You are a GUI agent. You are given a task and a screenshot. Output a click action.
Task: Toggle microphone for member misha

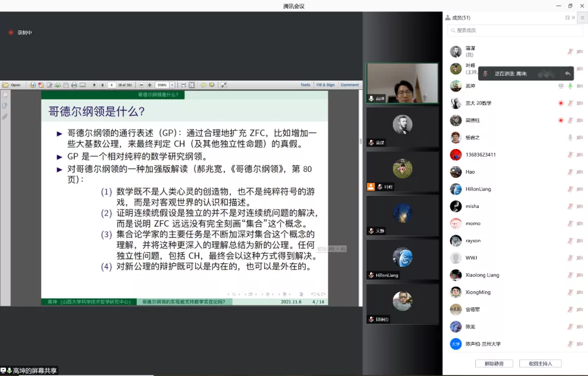(570, 206)
